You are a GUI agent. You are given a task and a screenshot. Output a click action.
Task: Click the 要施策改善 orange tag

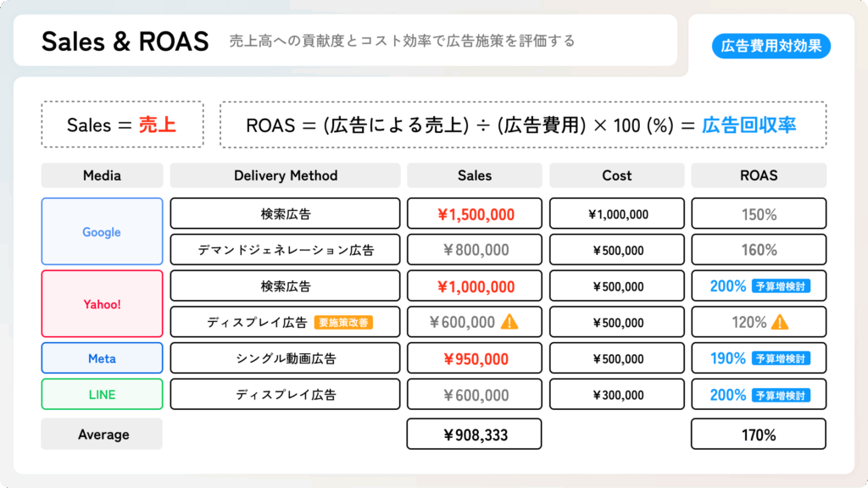click(x=343, y=323)
